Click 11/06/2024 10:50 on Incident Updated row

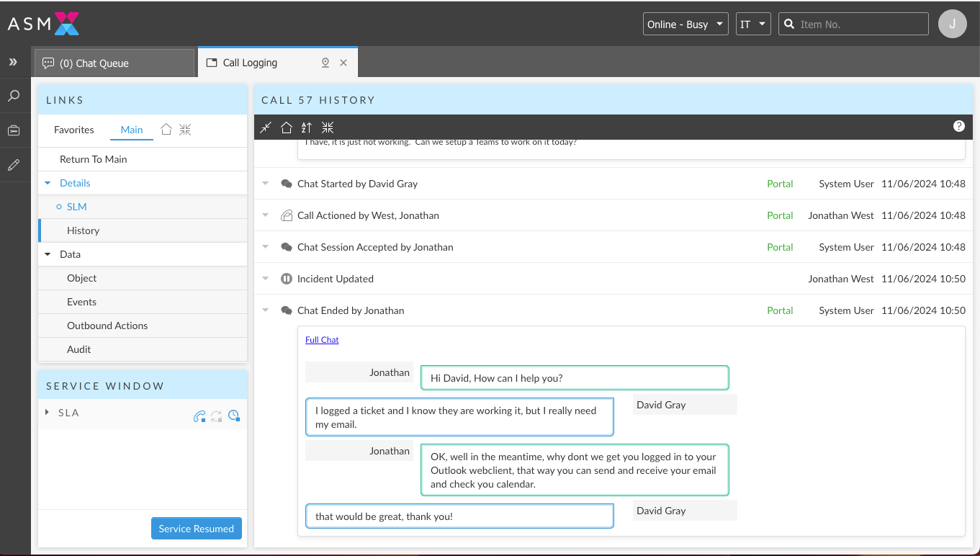(923, 279)
